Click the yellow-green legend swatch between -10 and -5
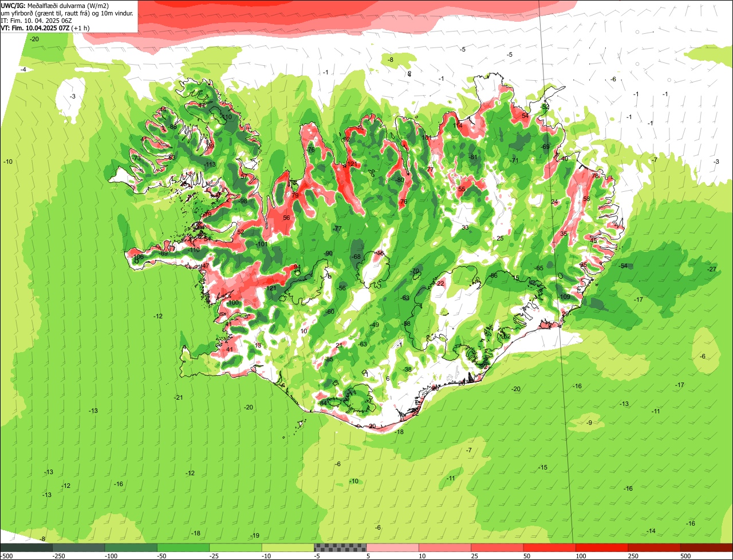Screen dimensions: 733x560 click(287, 547)
